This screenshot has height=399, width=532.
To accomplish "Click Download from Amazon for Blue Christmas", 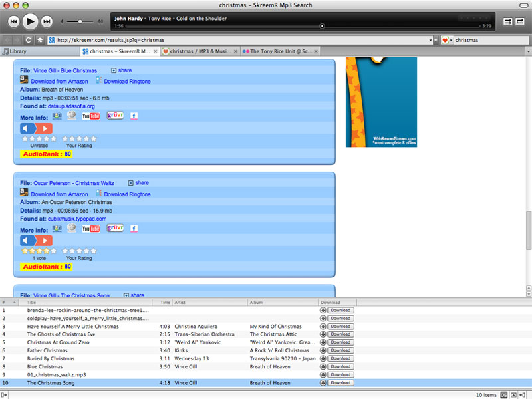I will coord(59,81).
